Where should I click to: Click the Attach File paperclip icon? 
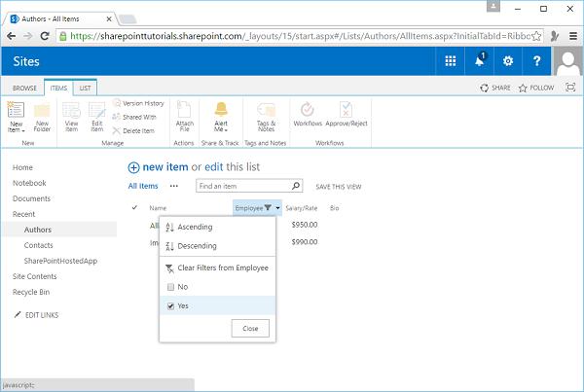point(185,111)
